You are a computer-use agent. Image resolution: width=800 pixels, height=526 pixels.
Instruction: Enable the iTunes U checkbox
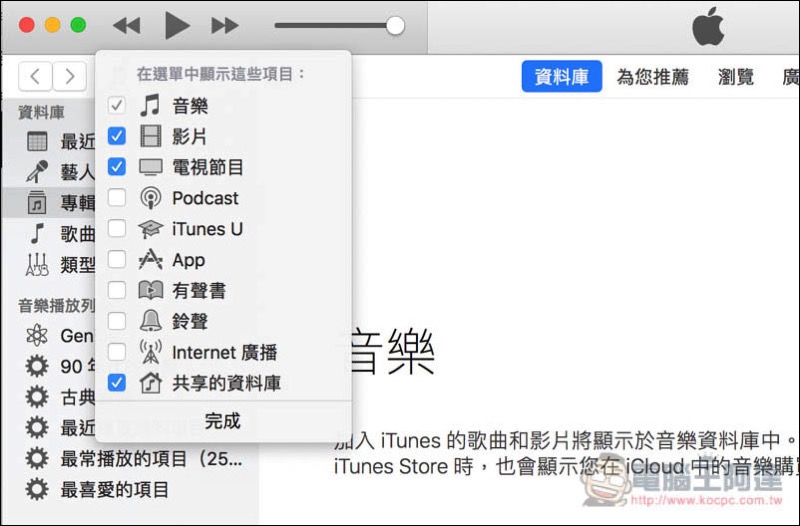point(117,229)
